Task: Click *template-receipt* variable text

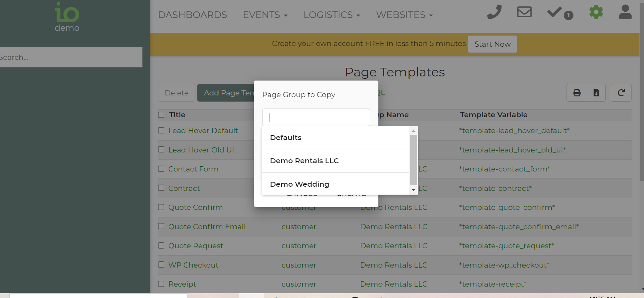Action: click(493, 284)
